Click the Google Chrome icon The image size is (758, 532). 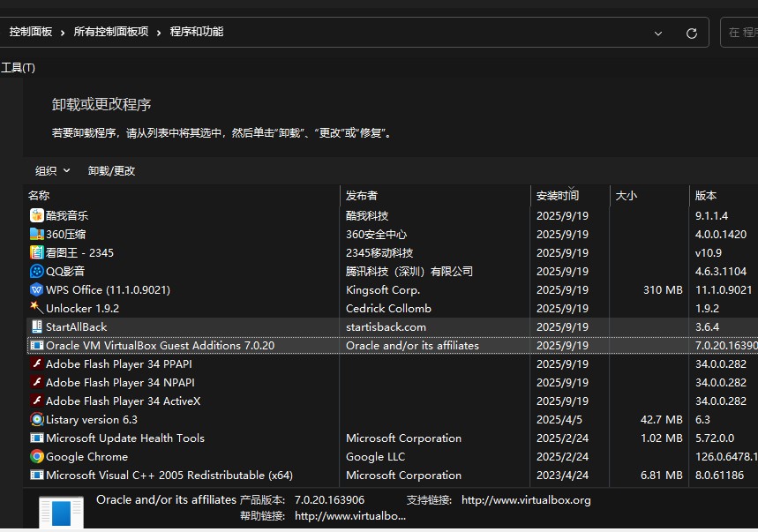point(37,457)
